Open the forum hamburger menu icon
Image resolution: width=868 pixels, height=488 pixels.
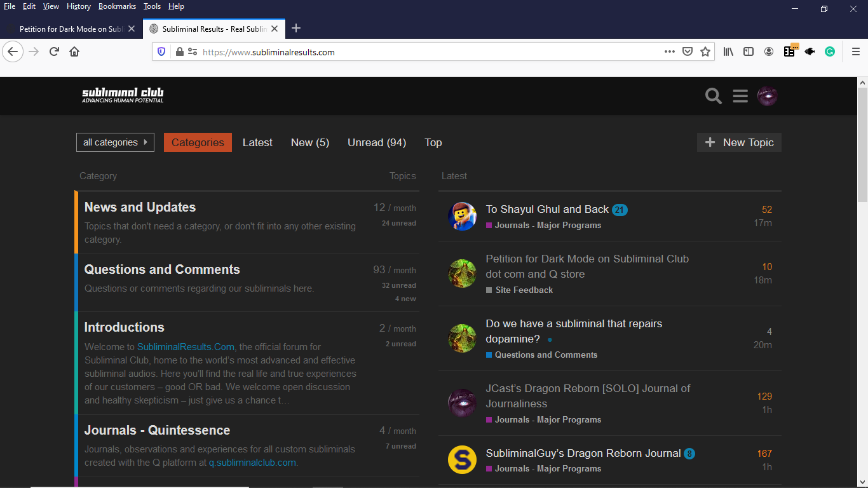click(x=740, y=96)
